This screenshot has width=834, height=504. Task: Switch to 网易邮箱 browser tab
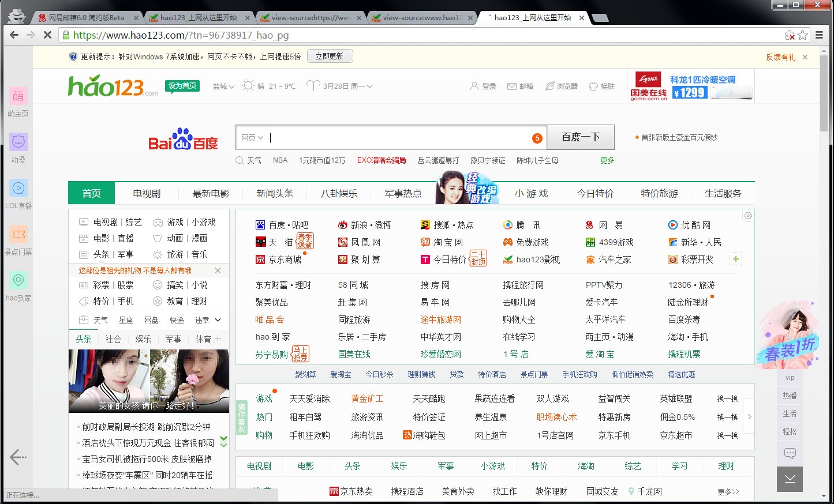[87, 18]
